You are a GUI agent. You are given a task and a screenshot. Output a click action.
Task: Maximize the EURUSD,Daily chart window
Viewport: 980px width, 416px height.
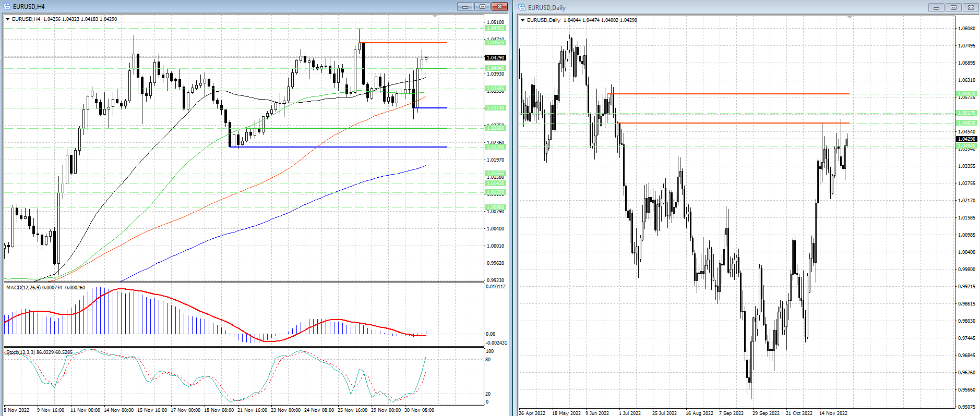[953, 8]
